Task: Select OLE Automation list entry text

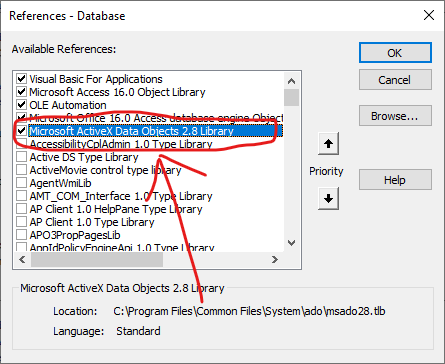Action: point(68,105)
